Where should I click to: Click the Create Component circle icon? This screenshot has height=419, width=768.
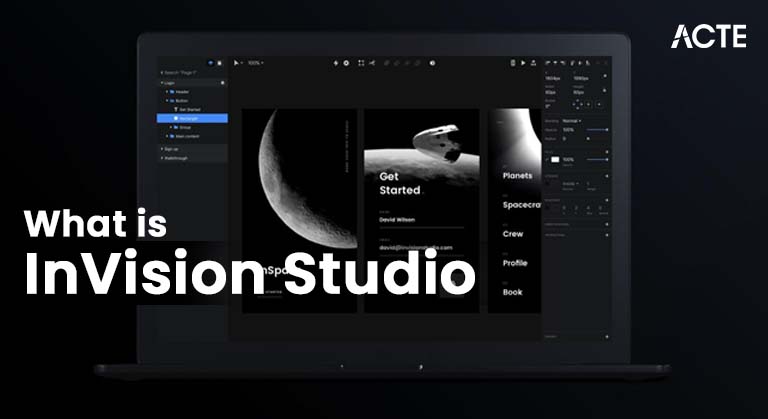point(346,63)
